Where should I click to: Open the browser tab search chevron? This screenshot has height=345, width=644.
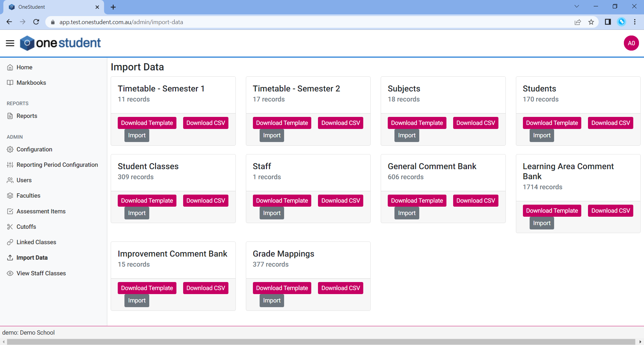pyautogui.click(x=577, y=6)
